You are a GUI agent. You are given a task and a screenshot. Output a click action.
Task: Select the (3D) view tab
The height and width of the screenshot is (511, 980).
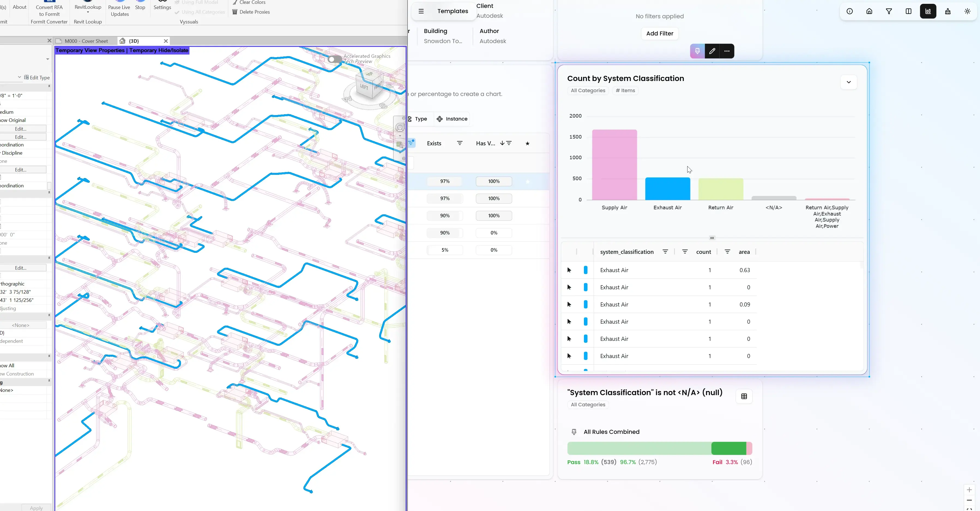(134, 41)
